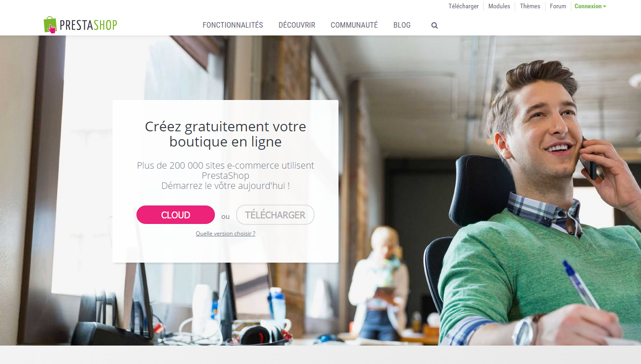
Task: Open the Communauté menu
Action: (354, 25)
